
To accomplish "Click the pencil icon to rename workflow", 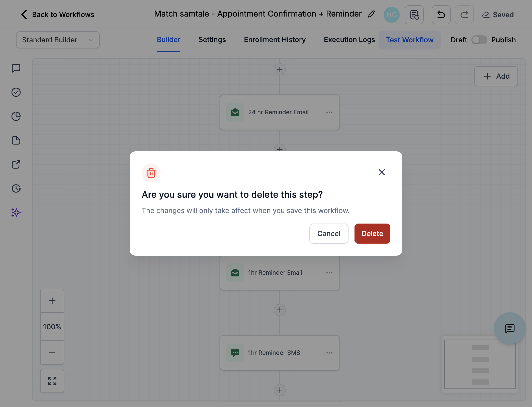I will [x=372, y=14].
